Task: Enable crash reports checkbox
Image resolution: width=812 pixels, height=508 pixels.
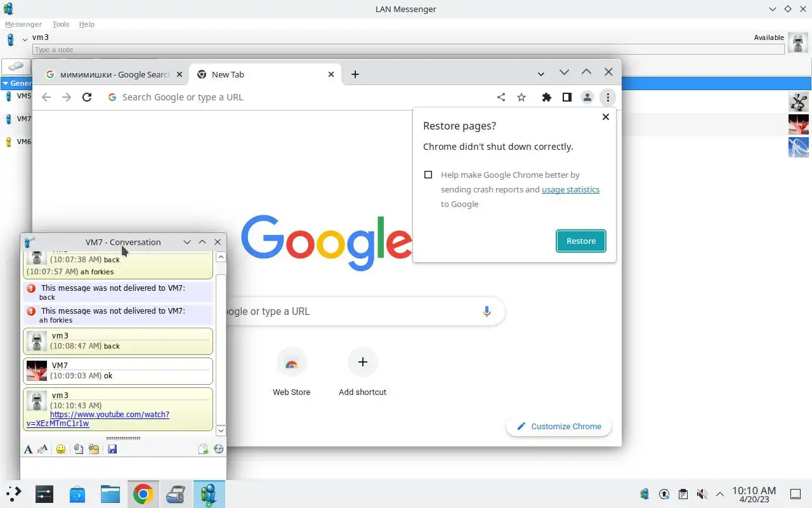Action: [x=428, y=175]
